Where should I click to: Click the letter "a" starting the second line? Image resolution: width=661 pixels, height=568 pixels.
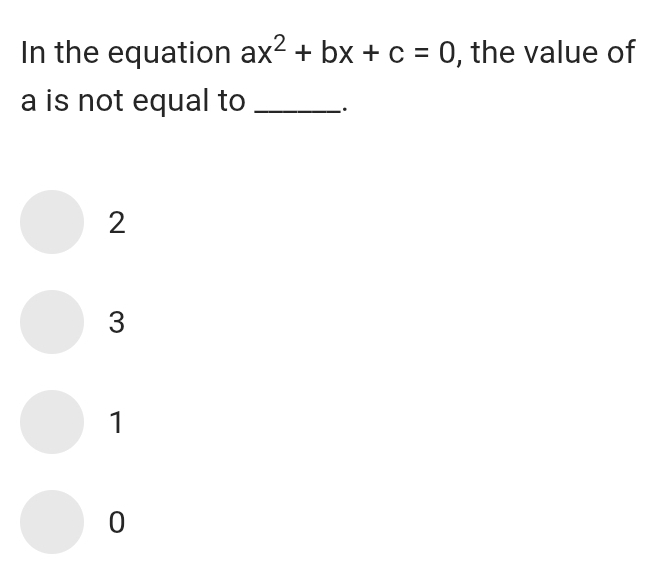29,101
